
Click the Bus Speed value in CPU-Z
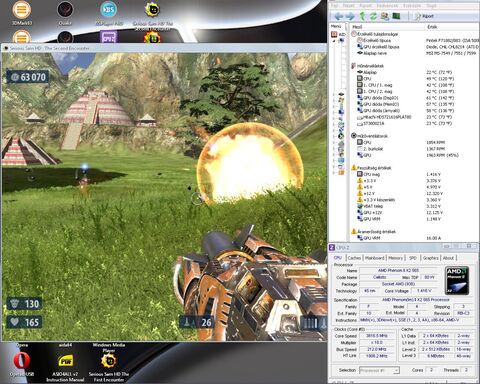tap(377, 349)
